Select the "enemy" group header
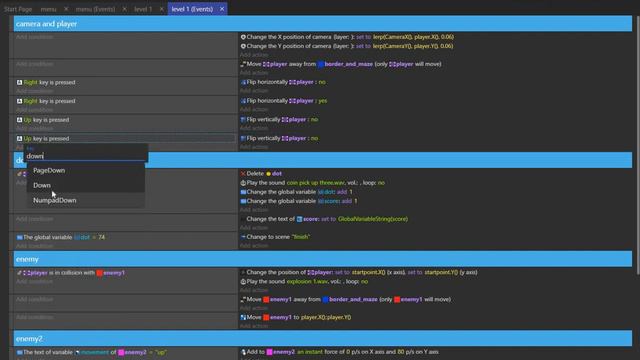 322,259
